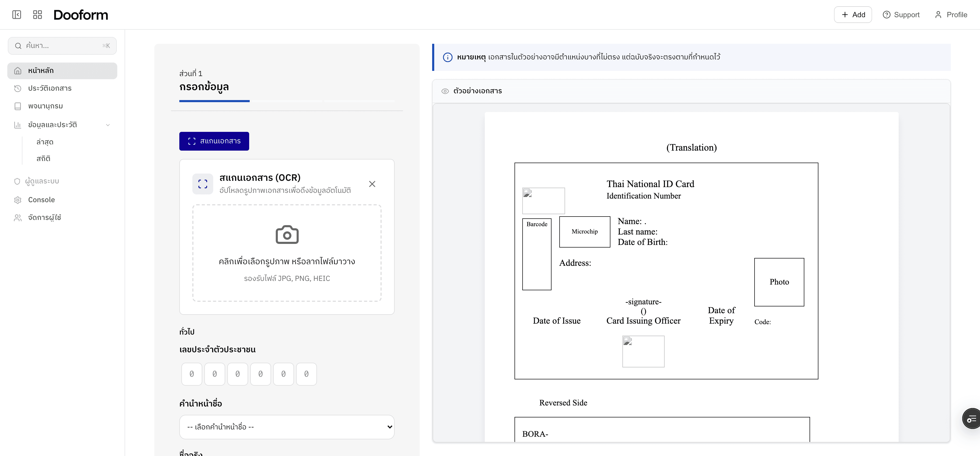
Task: Open the Profile account icon
Action: (x=939, y=14)
